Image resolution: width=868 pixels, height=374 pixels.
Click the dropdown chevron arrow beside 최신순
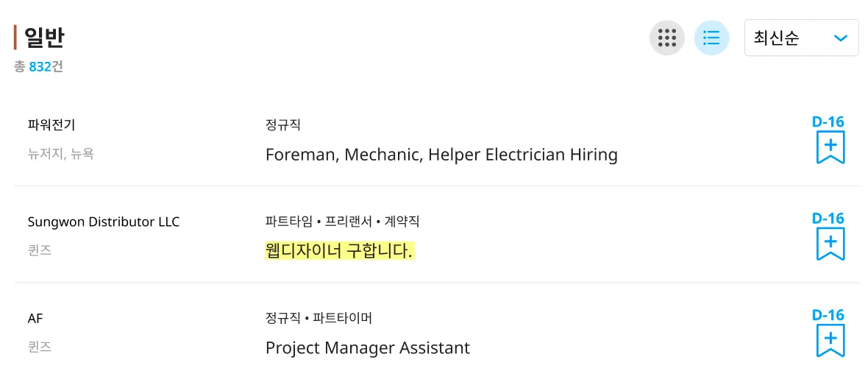click(841, 38)
